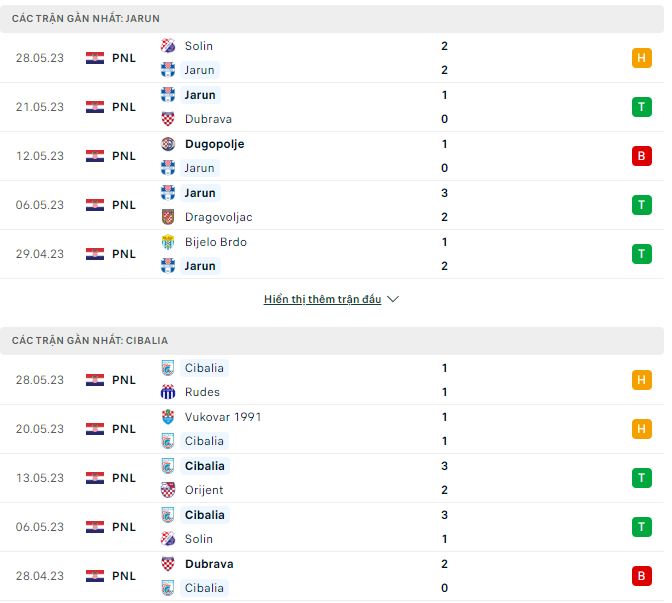Click the green T badge for Cibalia vs Orijent
This screenshot has height=603, width=672.
(641, 478)
